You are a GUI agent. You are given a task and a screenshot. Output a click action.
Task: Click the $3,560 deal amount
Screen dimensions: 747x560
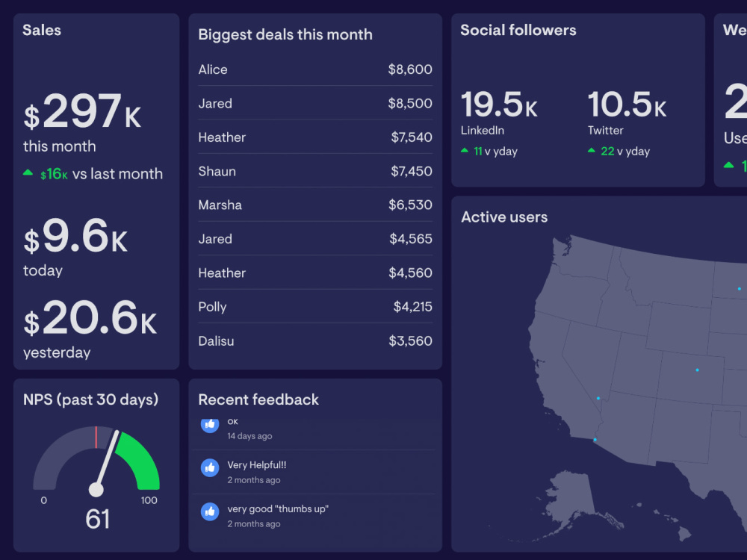pyautogui.click(x=410, y=341)
